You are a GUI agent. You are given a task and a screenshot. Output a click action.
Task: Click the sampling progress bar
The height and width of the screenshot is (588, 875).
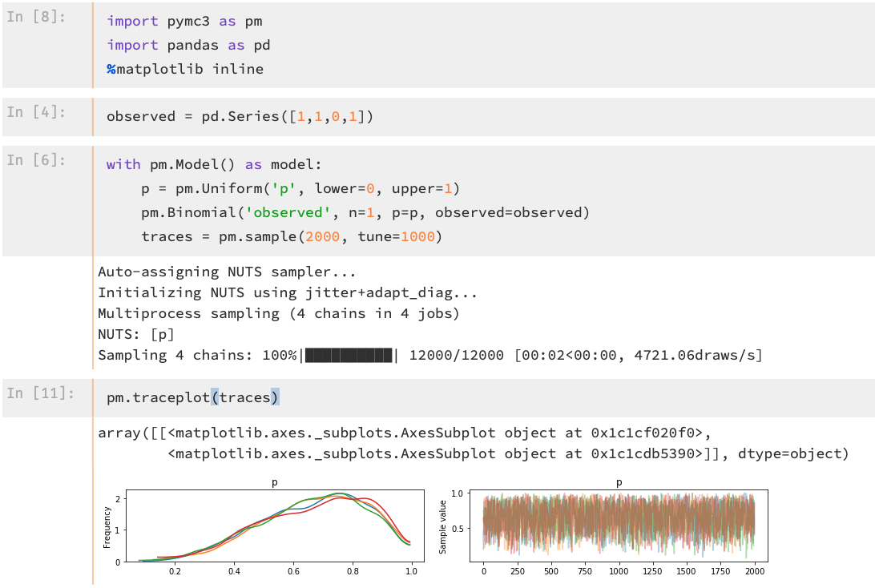(x=349, y=356)
